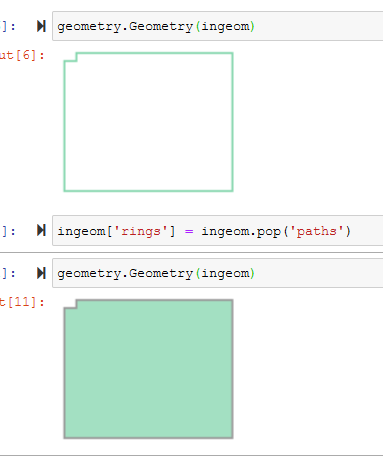This screenshot has width=383, height=462.
Task: Click ingeom argument in the first cell
Action: point(225,27)
